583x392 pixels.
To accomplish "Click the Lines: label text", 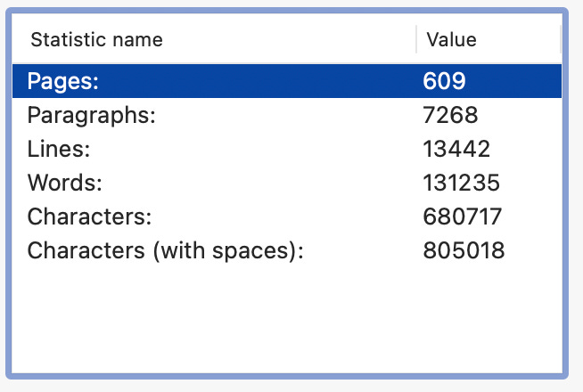I will pyautogui.click(x=59, y=149).
